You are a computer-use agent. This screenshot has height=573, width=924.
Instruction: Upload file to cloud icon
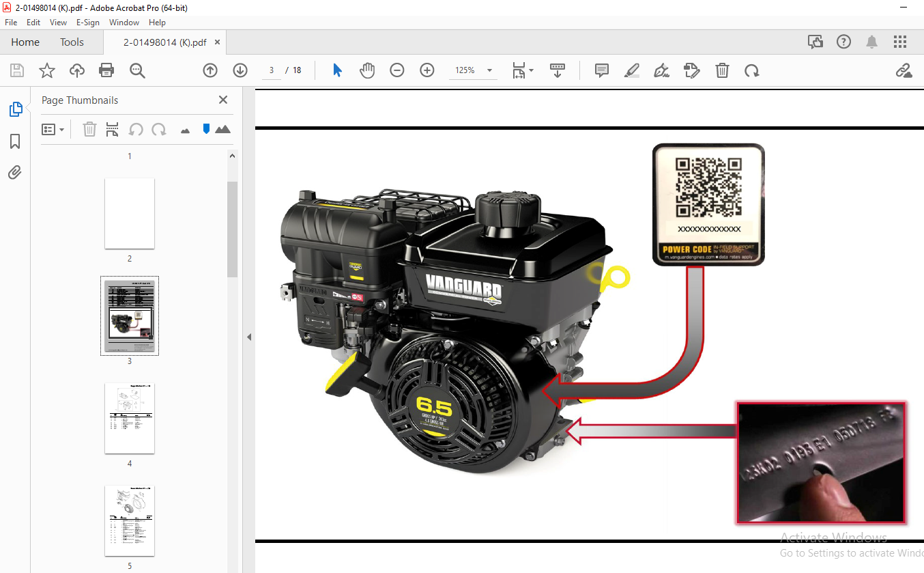[77, 70]
